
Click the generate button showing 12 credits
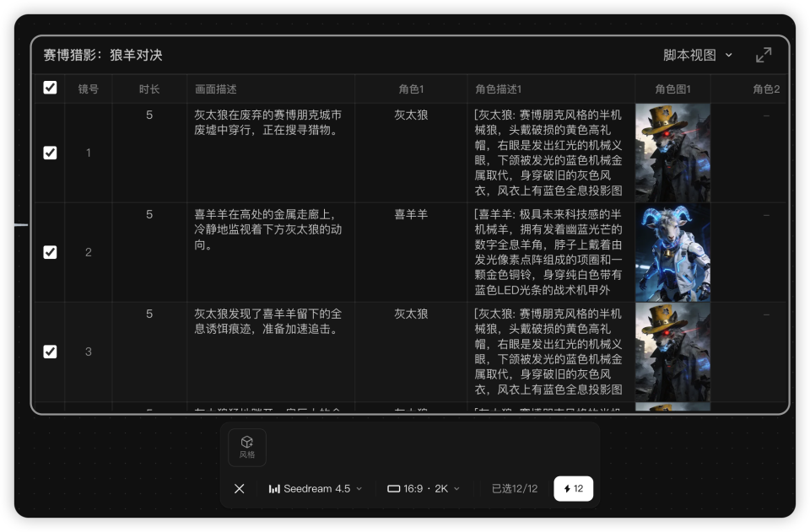[573, 488]
